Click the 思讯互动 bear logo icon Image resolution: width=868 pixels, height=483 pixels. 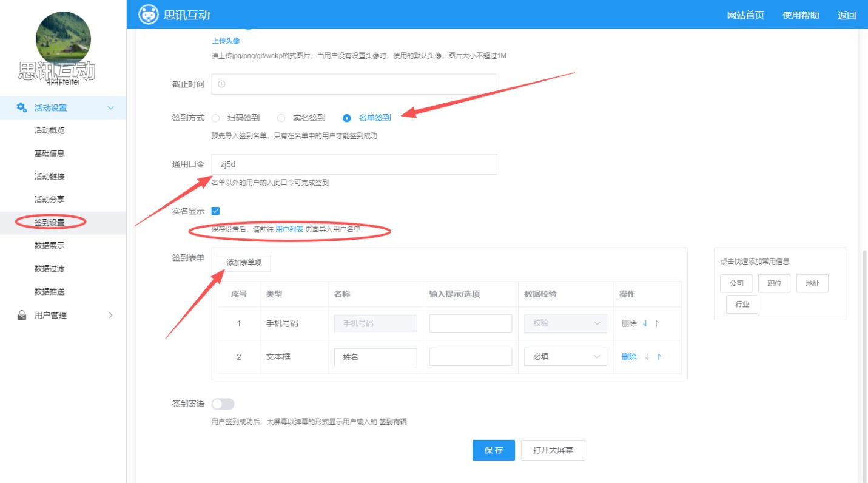pos(149,15)
